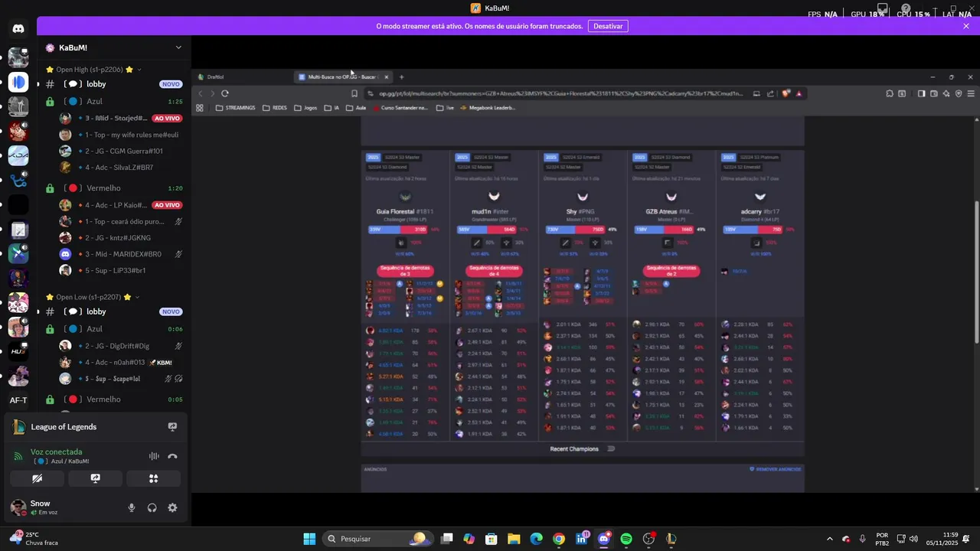Switch to the Multi-Busca OP.GG tab
Viewport: 980px width, 551px height.
click(x=342, y=77)
